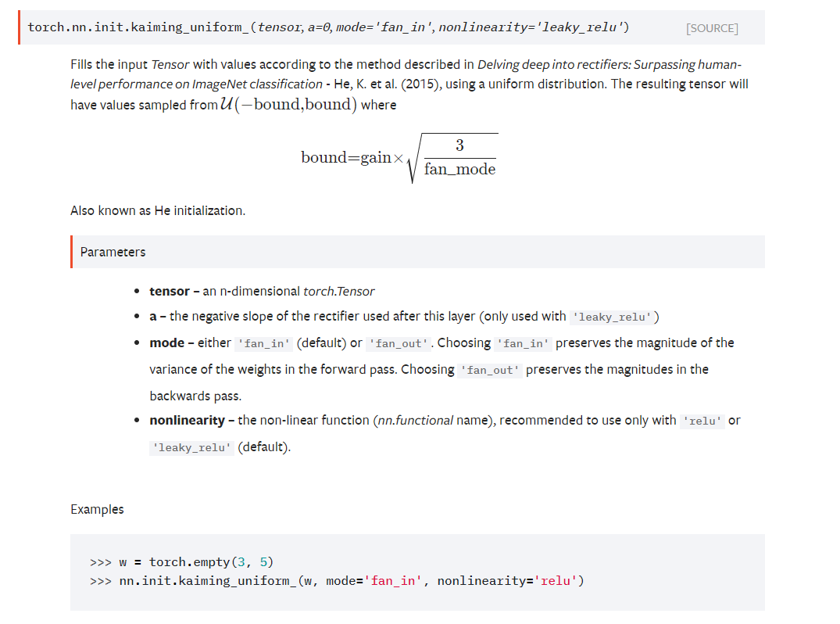Click 'fan_in' code marked (default)

click(x=263, y=343)
